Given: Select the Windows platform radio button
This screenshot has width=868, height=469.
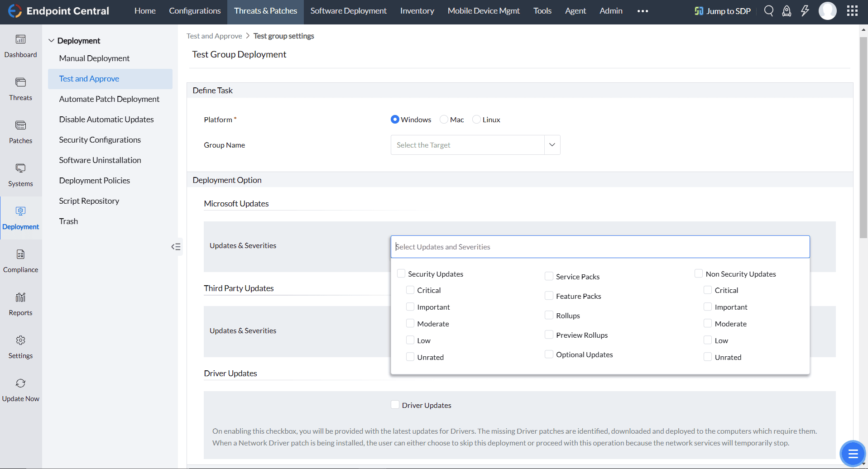Looking at the screenshot, I should 395,120.
